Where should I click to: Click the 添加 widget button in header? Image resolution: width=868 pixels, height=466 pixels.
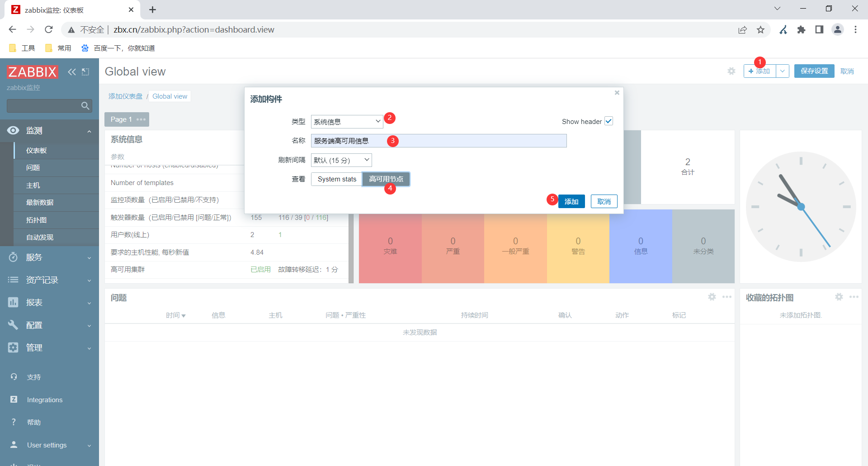point(759,71)
